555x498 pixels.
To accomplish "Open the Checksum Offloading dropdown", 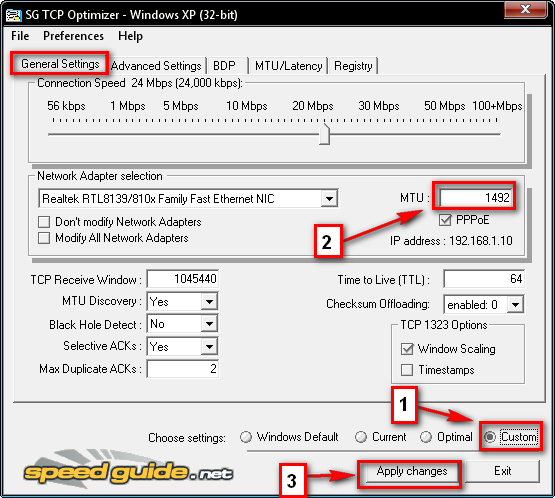I will point(515,304).
